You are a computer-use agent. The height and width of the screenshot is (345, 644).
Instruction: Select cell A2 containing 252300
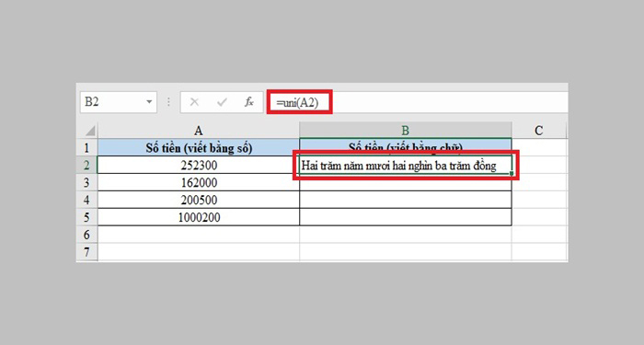[199, 165]
